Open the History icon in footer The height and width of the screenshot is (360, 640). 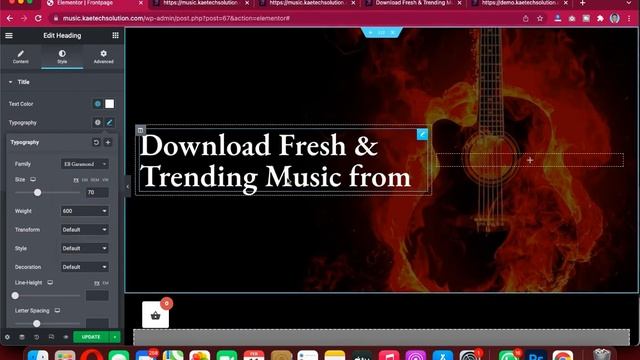click(37, 337)
